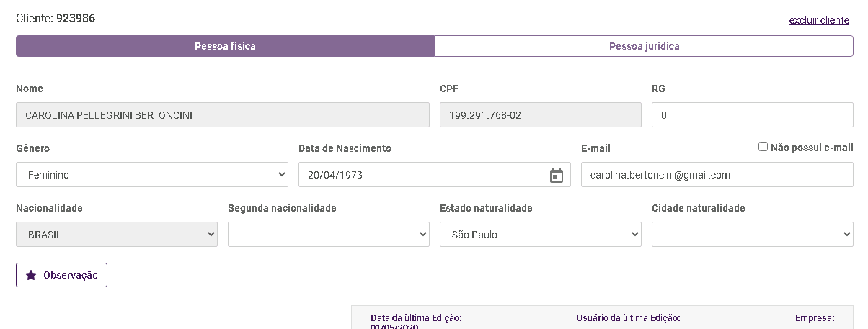This screenshot has height=329, width=868.
Task: Click the 'Usuário da última Edição' label
Action: (x=628, y=317)
